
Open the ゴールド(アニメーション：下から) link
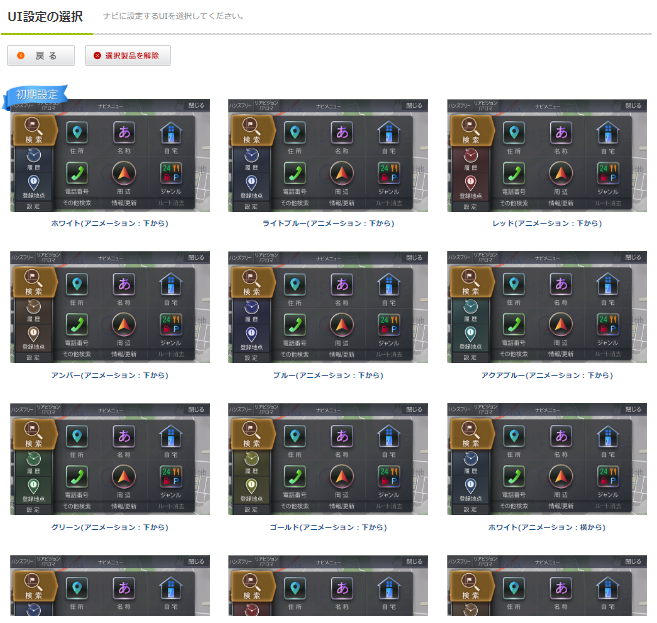[327, 527]
